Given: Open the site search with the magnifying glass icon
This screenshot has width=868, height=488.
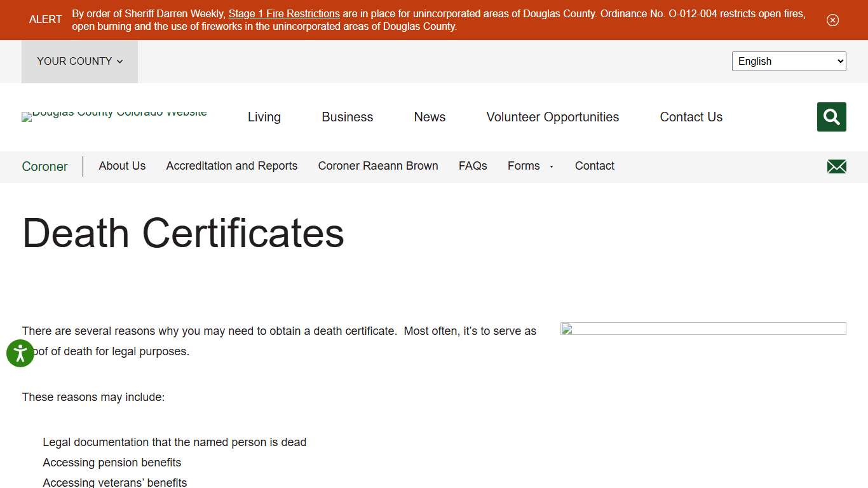Looking at the screenshot, I should click(831, 117).
